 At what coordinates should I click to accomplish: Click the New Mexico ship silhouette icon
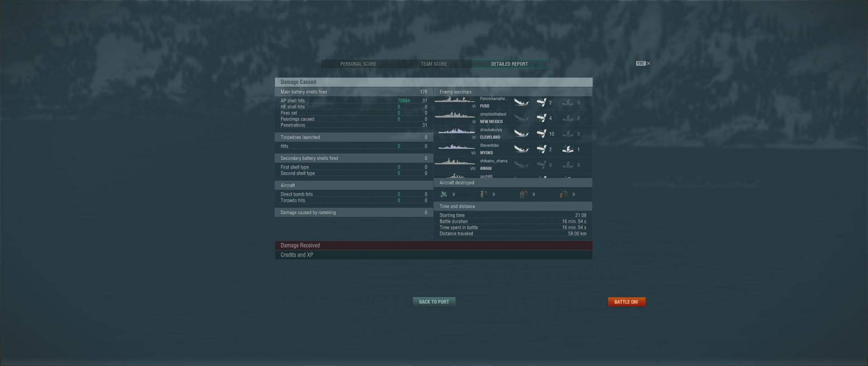click(x=455, y=116)
